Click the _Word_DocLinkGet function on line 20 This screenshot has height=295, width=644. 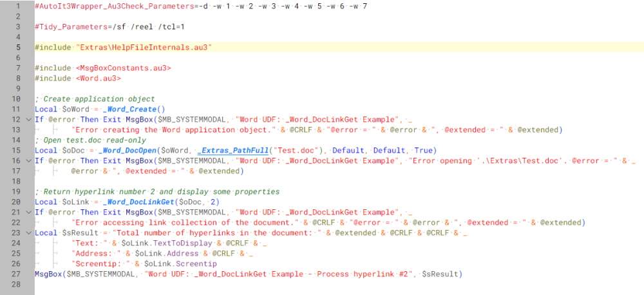coord(139,202)
